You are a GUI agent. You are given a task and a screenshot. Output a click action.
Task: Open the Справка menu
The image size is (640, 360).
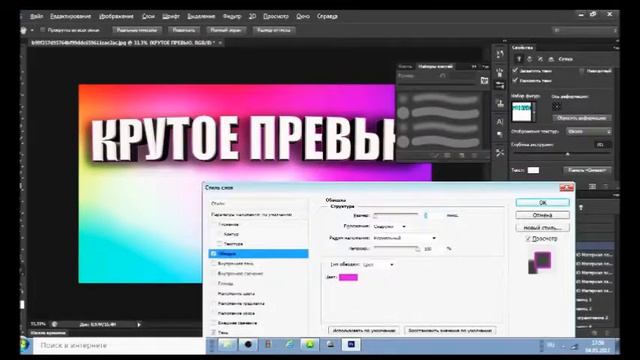[x=327, y=16]
